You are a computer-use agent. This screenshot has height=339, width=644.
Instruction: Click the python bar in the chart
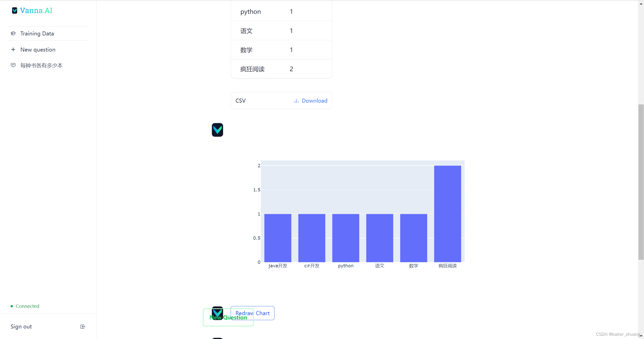pyautogui.click(x=346, y=238)
